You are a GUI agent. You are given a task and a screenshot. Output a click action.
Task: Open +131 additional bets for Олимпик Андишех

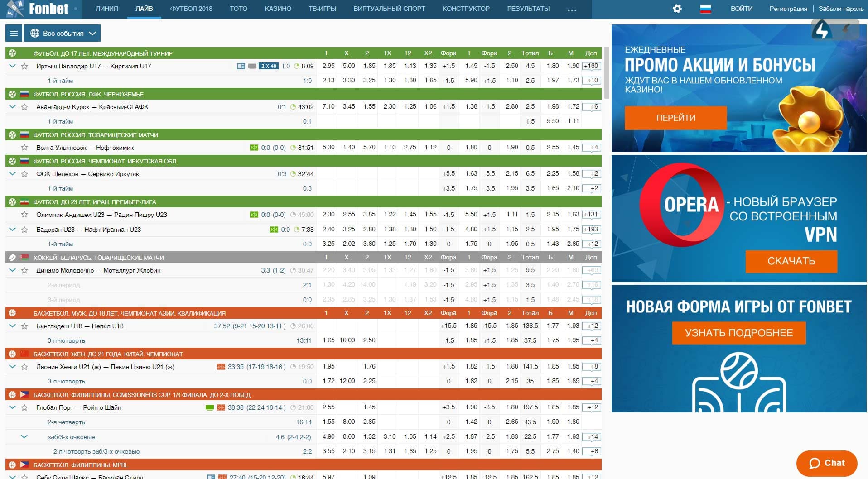coord(591,215)
